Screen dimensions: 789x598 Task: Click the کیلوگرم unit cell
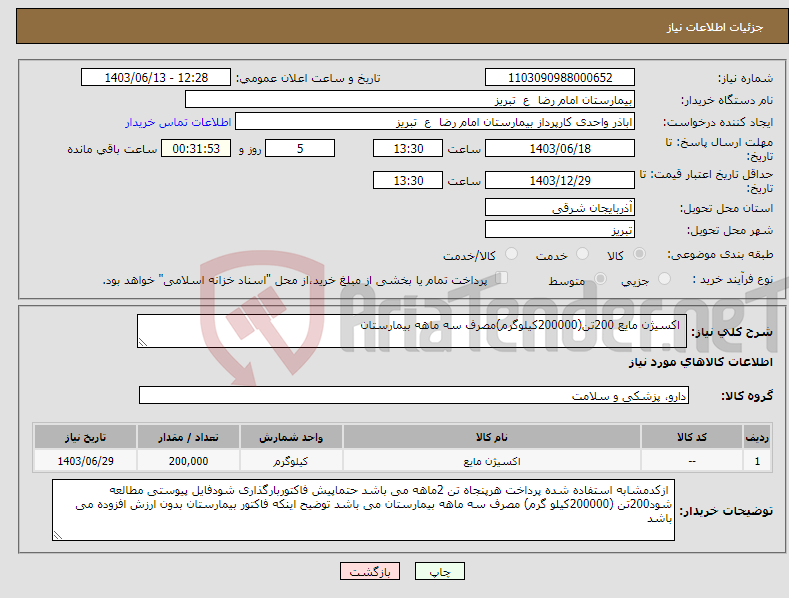point(291,461)
